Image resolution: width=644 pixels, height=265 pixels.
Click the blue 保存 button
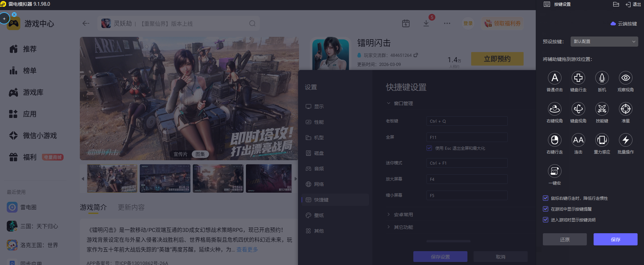(615, 239)
